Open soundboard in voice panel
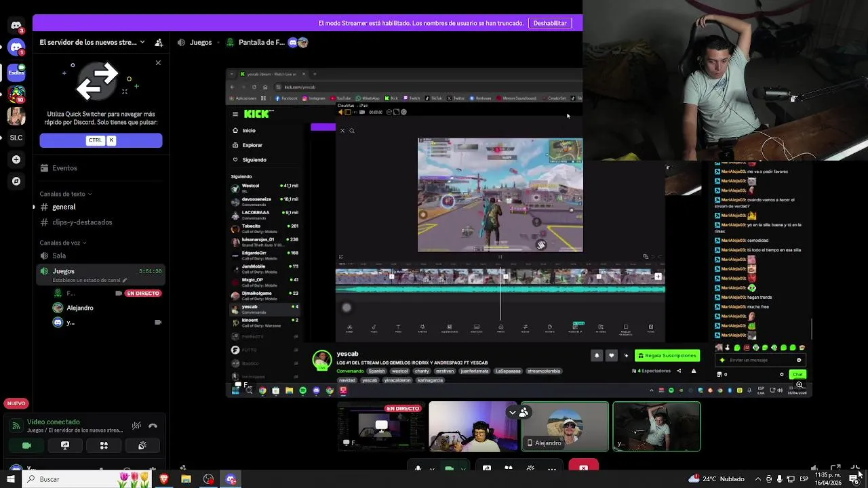The height and width of the screenshot is (488, 868). pos(142,445)
